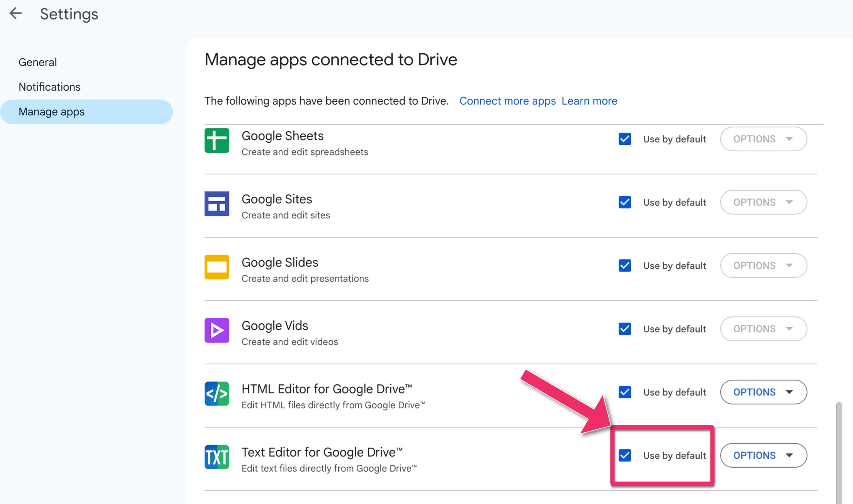Click the Settings page title

point(69,14)
